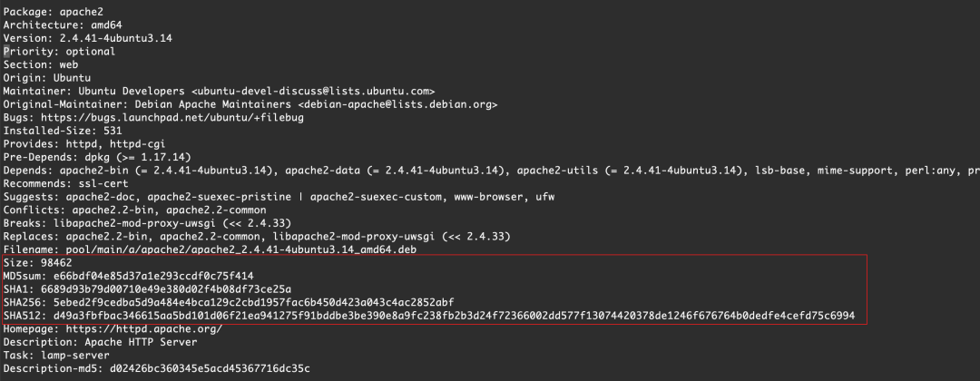Click the MD5sum hash value
Image resolution: width=980 pixels, height=381 pixels.
[x=154, y=275]
